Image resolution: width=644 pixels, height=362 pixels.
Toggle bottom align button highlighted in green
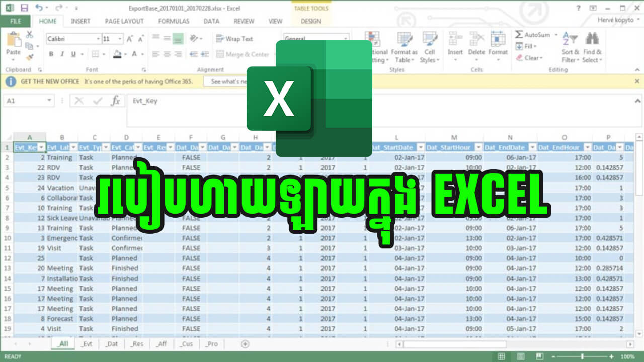pos(178,39)
